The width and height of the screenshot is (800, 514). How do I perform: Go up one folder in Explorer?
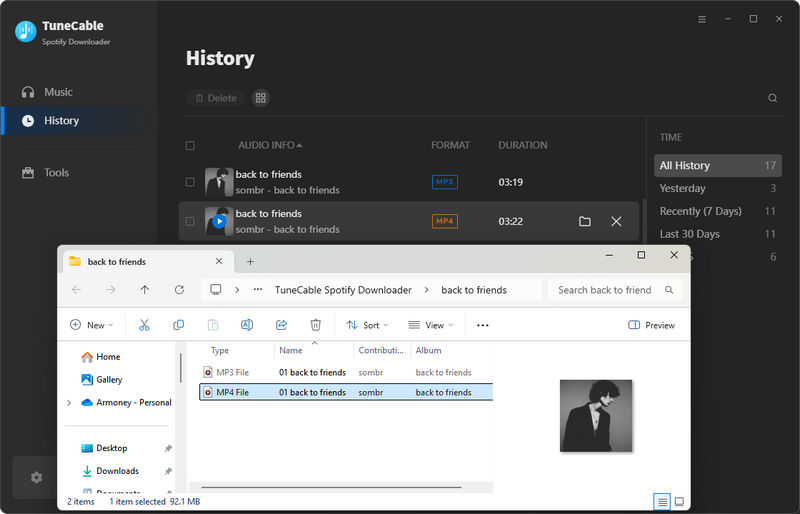click(x=145, y=290)
